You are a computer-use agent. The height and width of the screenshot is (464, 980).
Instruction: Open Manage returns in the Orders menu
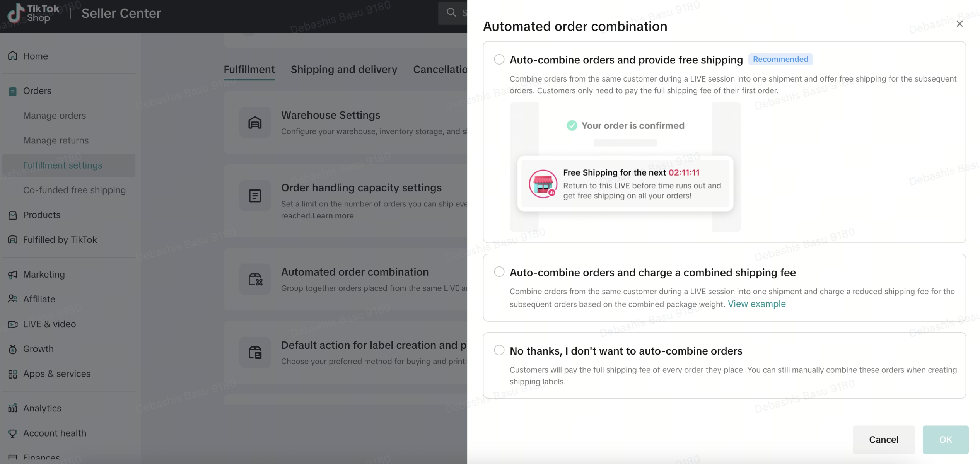click(56, 140)
